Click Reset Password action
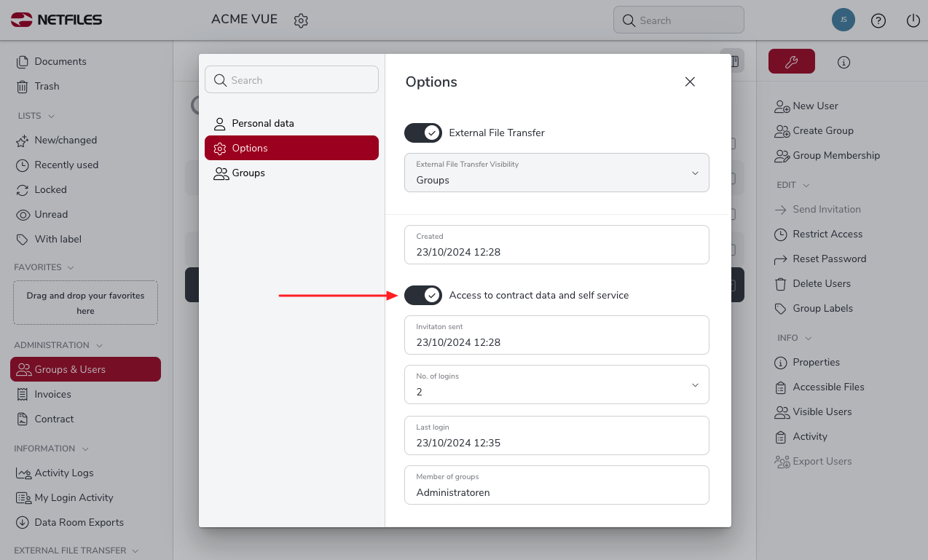This screenshot has width=928, height=560. (829, 259)
